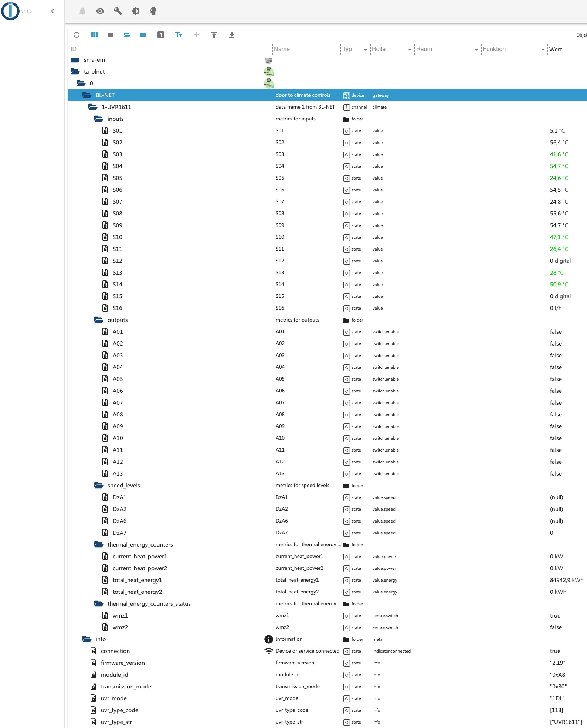
Task: Select the wmz1 state
Action: 327,616
